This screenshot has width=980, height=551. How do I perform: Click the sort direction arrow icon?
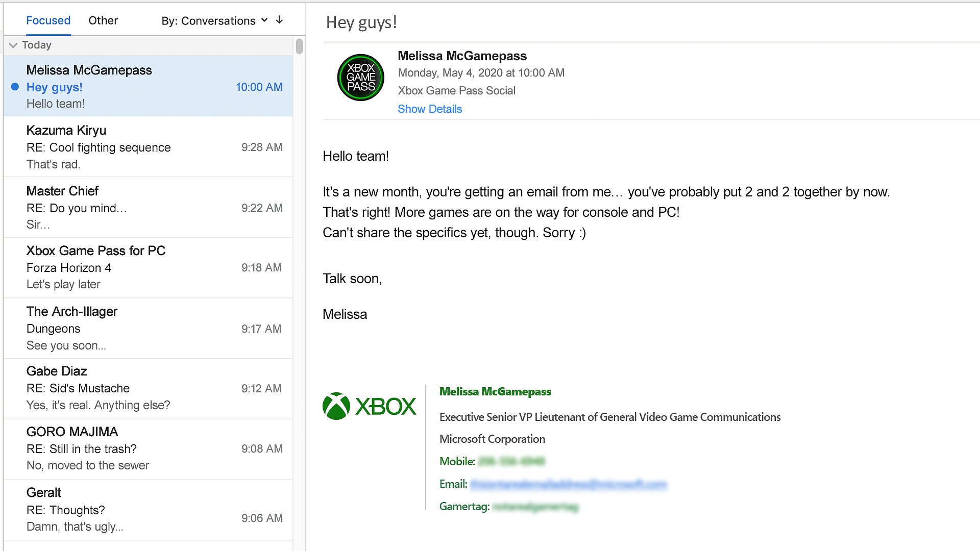[x=279, y=20]
